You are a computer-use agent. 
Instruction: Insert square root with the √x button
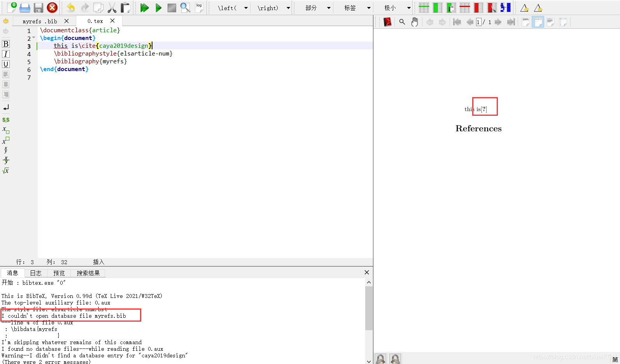point(6,171)
